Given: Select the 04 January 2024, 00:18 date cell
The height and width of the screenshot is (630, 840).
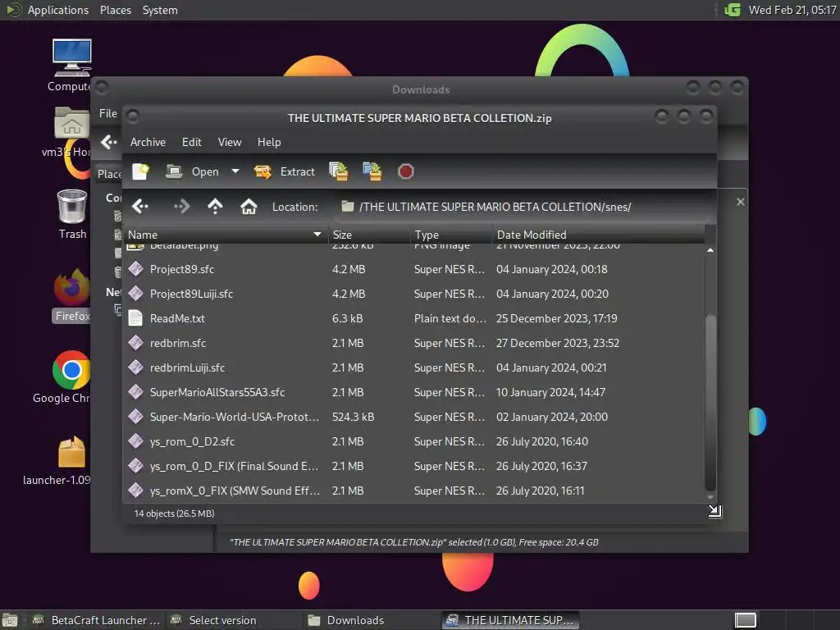Looking at the screenshot, I should pos(552,269).
